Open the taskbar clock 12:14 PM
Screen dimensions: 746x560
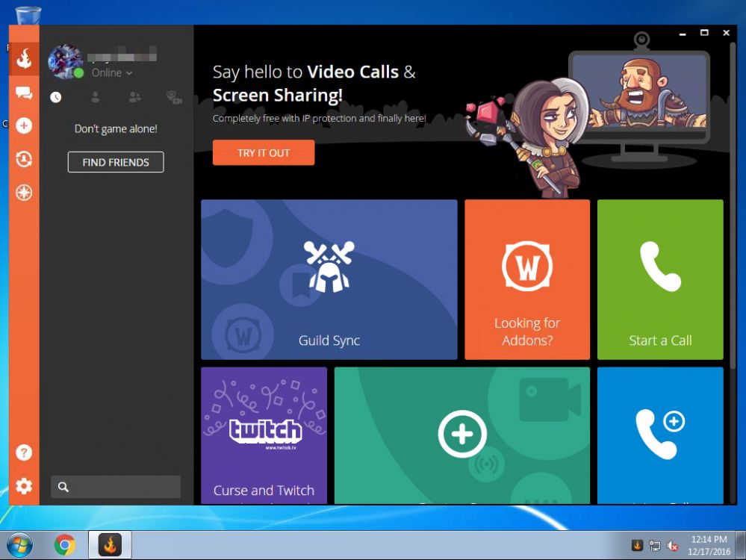click(709, 545)
